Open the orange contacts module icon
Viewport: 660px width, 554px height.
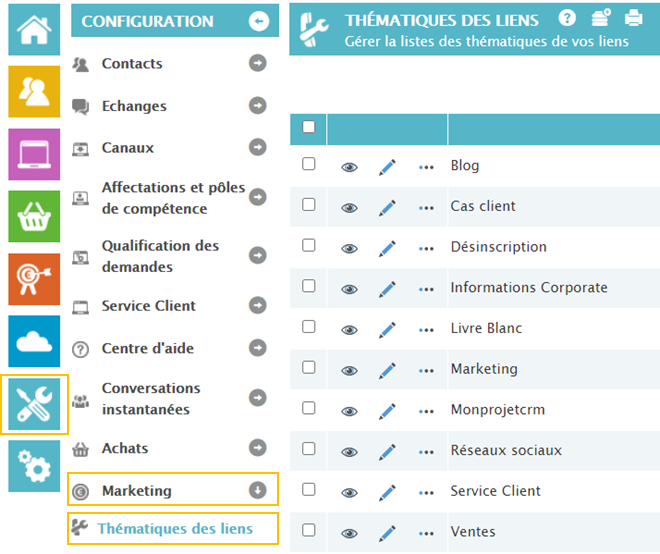click(34, 91)
